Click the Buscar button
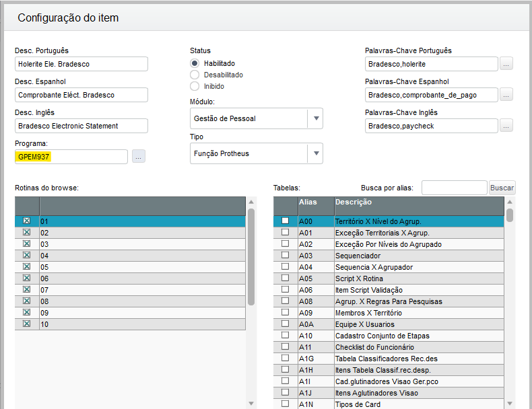532x409 pixels. pos(502,188)
